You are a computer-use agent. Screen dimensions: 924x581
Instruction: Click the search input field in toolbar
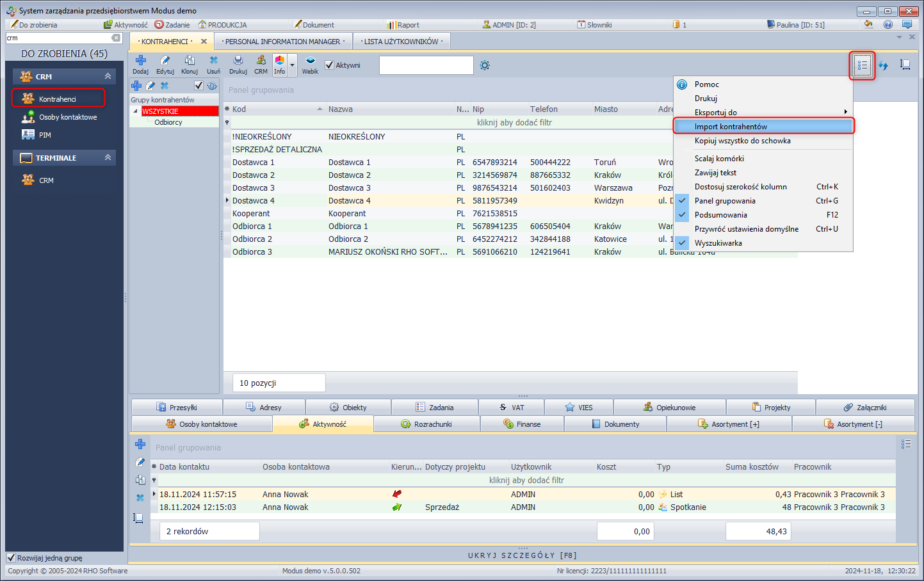426,65
